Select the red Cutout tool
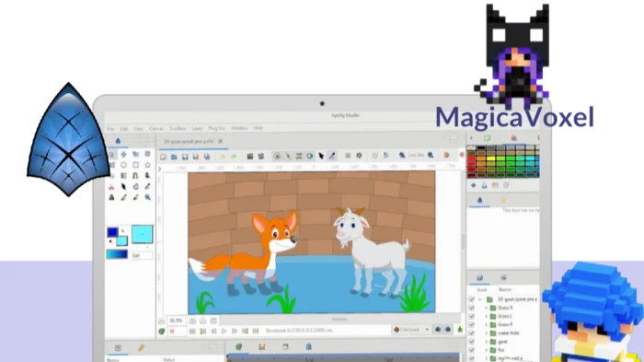The height and width of the screenshot is (362, 644). point(111,187)
